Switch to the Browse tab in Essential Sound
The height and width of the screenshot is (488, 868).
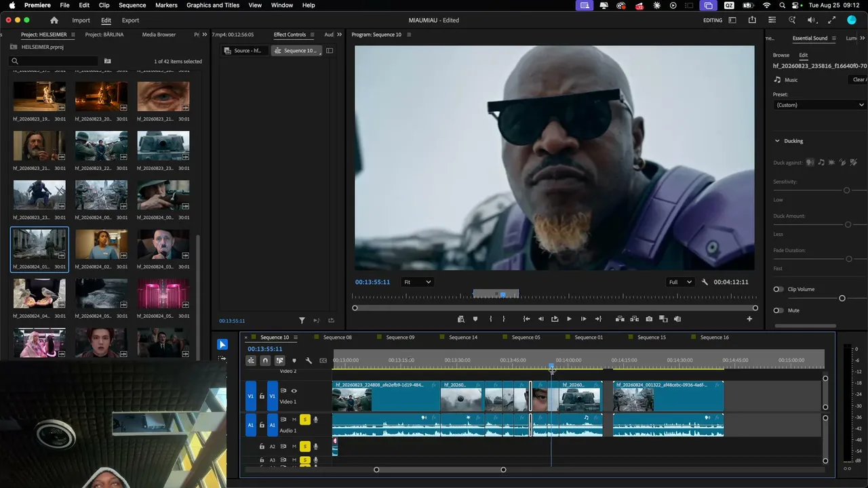coord(781,56)
